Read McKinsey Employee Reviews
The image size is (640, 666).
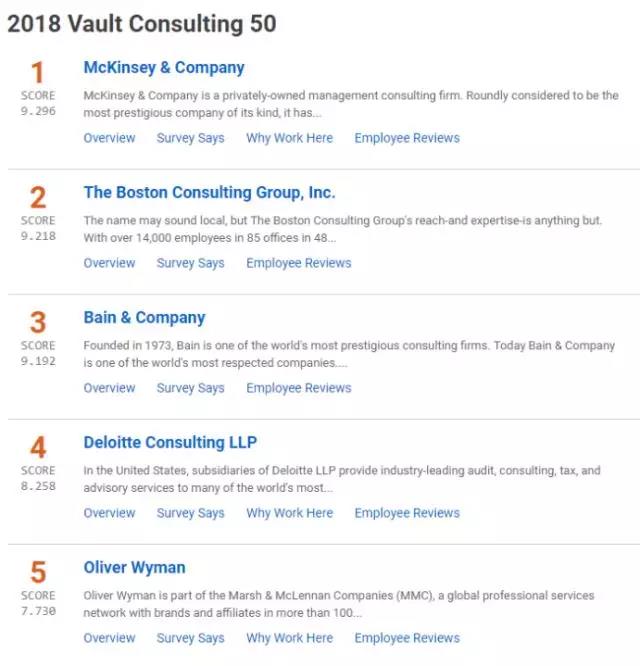[x=407, y=138]
